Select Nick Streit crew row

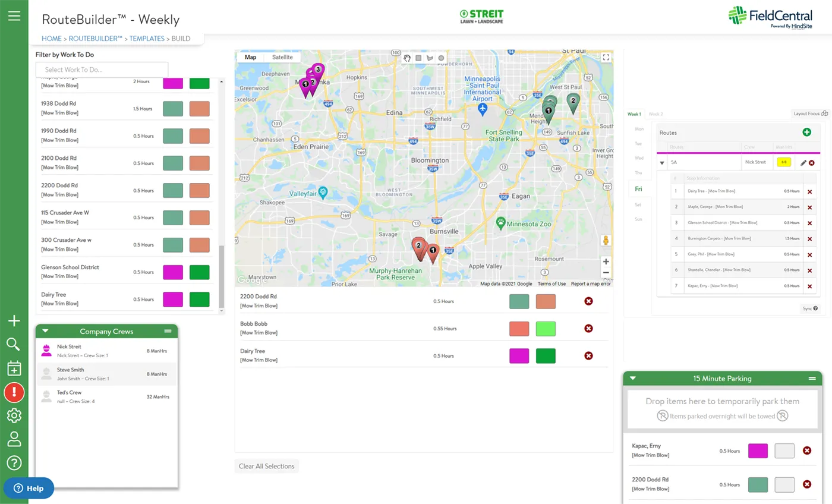[107, 351]
